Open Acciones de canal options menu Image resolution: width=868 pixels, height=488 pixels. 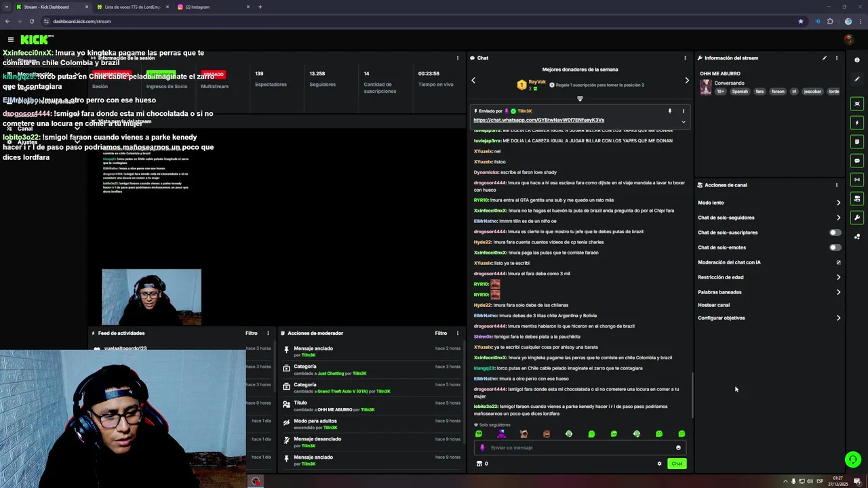(836, 185)
